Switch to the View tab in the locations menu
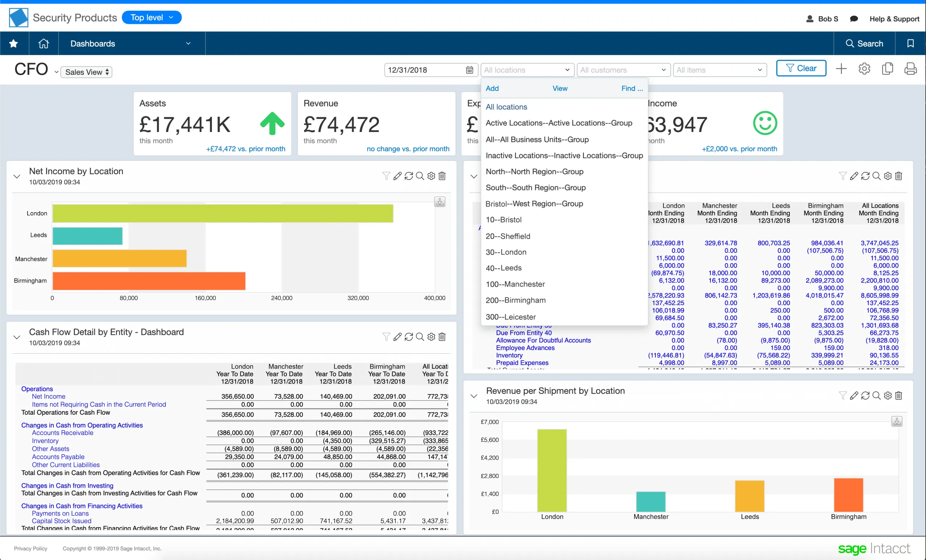This screenshot has width=926, height=560. 560,88
